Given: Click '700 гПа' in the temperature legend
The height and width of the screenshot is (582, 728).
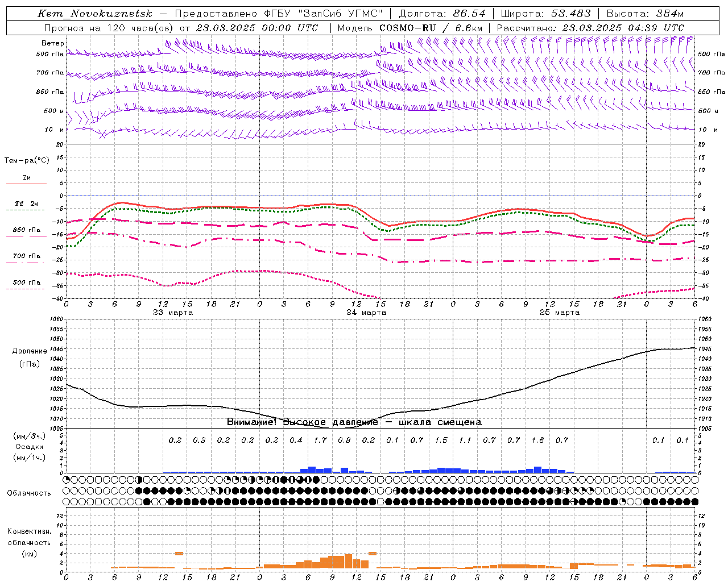Looking at the screenshot, I should (26, 256).
